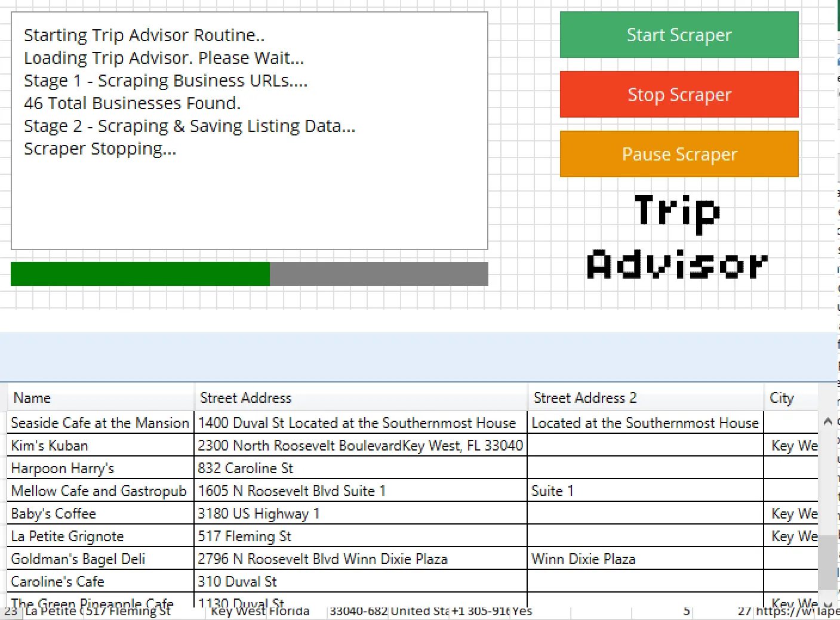840x620 pixels.
Task: Click the Winn Dixie Plaza cell in Street Address 2
Action: click(x=645, y=559)
